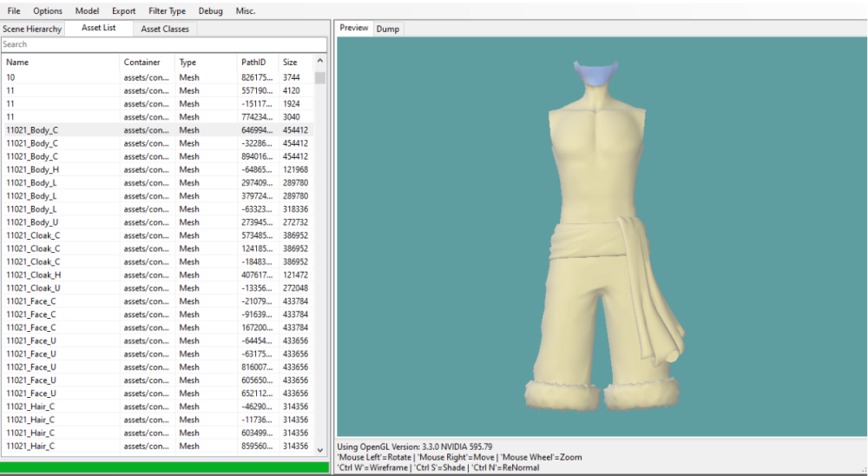Image resolution: width=868 pixels, height=476 pixels.
Task: Select the asset named 10
Action: pos(157,77)
